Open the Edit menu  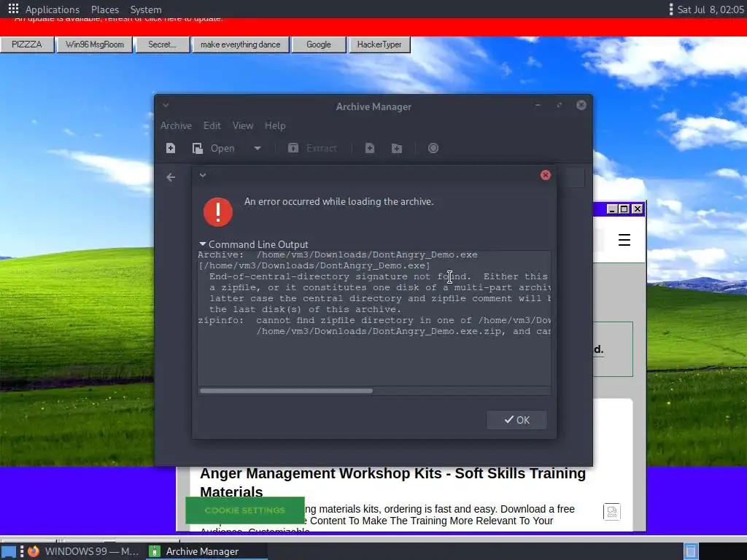point(212,125)
